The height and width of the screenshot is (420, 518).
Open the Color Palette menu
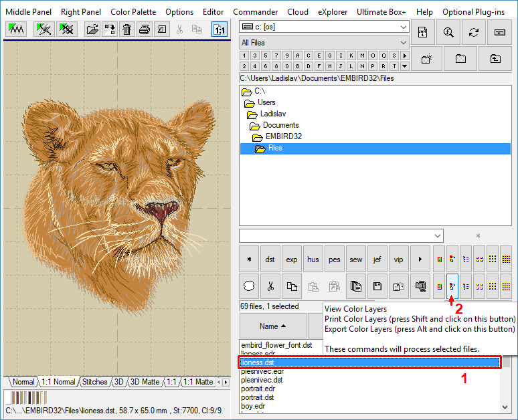(x=133, y=12)
